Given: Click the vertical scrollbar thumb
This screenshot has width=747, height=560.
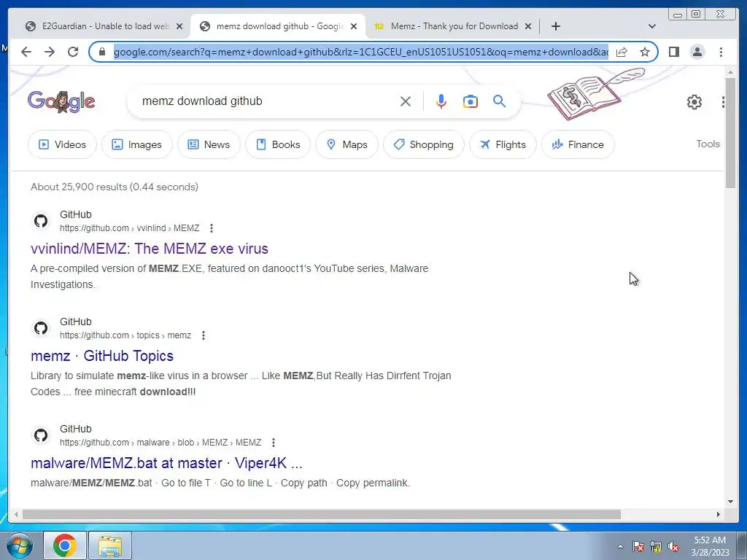Looking at the screenshot, I should 731,133.
